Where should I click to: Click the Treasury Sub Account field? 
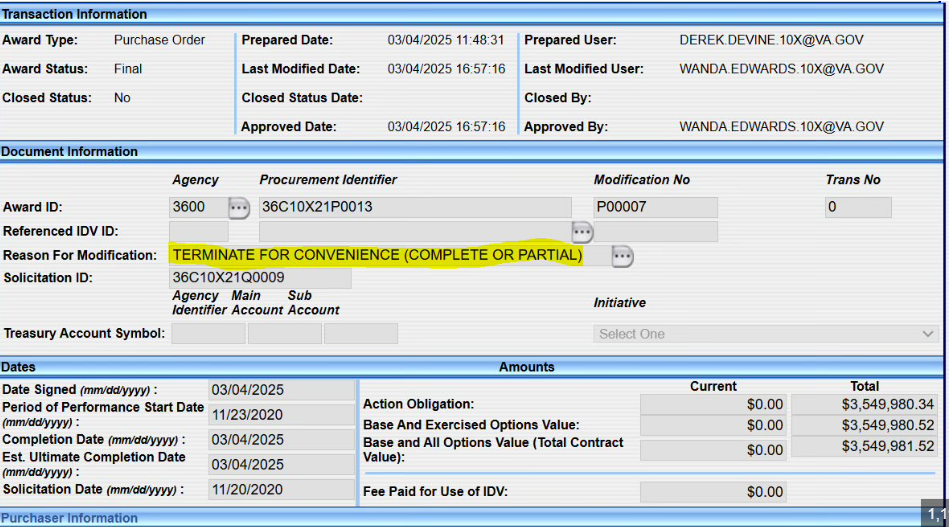tap(360, 334)
